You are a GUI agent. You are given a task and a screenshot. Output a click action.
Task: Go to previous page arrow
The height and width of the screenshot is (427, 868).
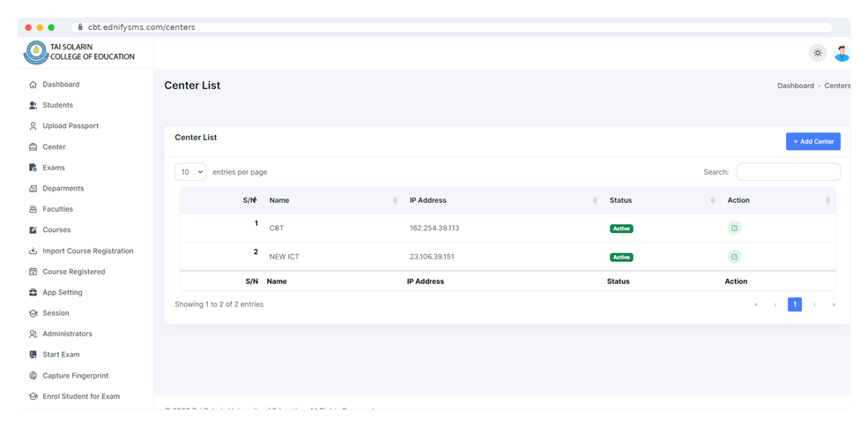(x=775, y=304)
